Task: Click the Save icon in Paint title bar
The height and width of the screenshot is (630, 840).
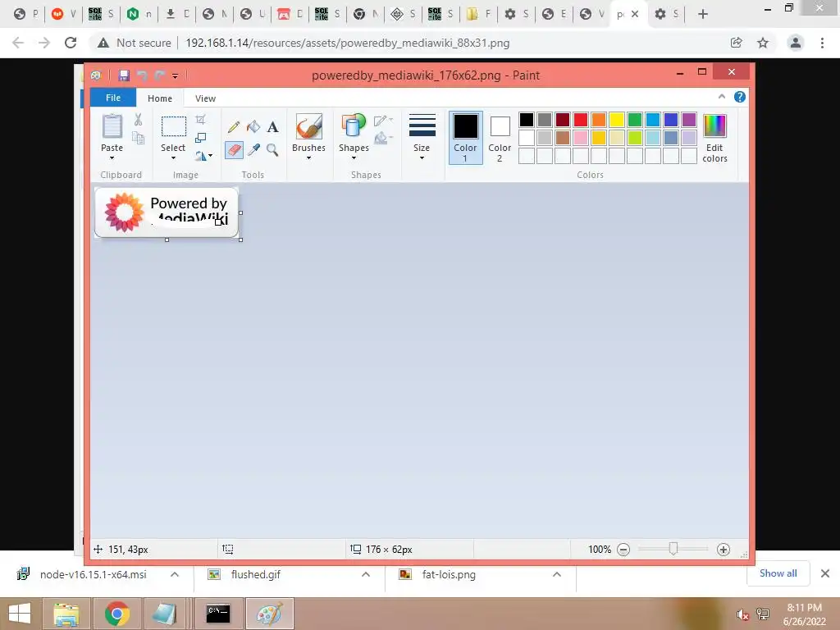Action: [x=124, y=75]
